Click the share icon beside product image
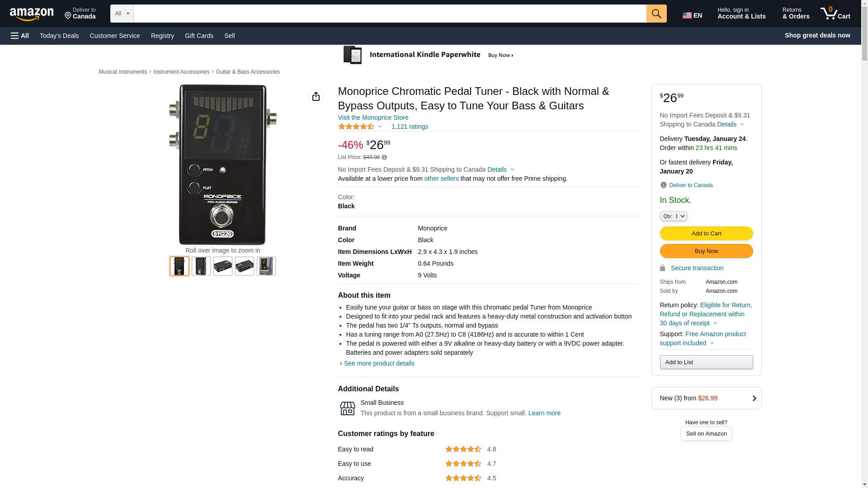The height and width of the screenshot is (488, 868). (x=316, y=96)
